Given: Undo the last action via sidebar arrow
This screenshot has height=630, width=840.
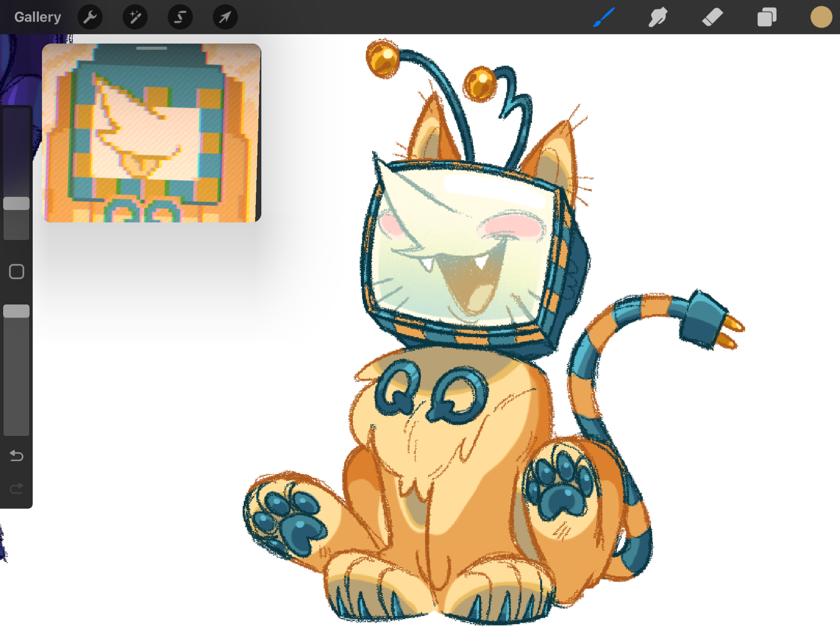Looking at the screenshot, I should pyautogui.click(x=16, y=456).
